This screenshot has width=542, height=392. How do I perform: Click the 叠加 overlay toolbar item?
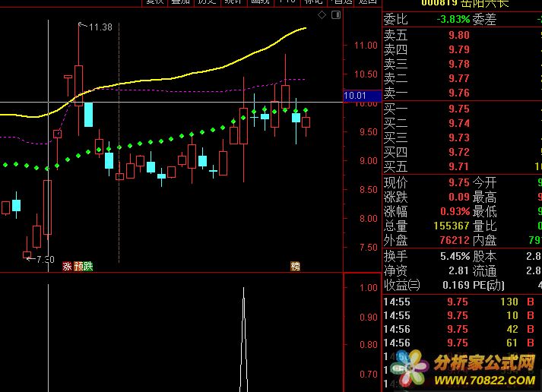point(181,2)
